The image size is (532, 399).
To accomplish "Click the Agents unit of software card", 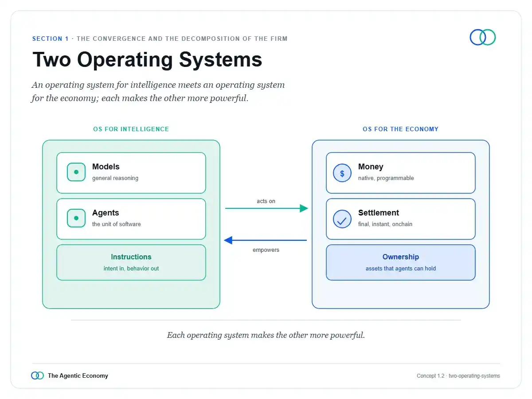I will point(131,219).
